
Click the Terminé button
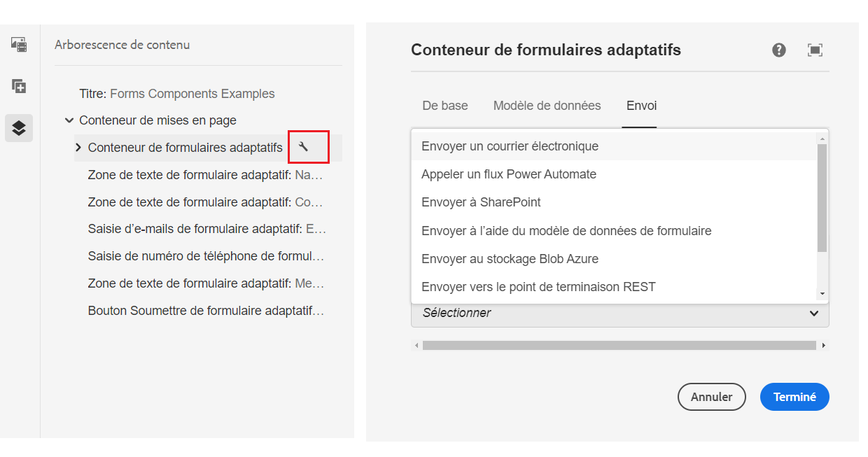coord(794,397)
